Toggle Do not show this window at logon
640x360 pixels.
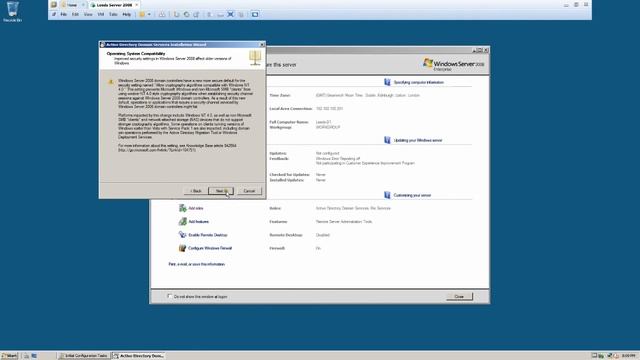tap(170, 296)
